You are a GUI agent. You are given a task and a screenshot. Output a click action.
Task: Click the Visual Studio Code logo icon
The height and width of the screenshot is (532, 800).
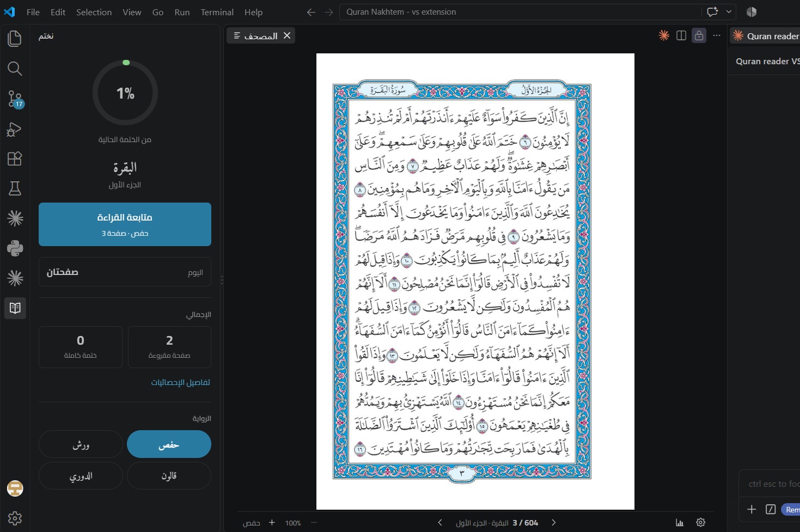coord(9,12)
